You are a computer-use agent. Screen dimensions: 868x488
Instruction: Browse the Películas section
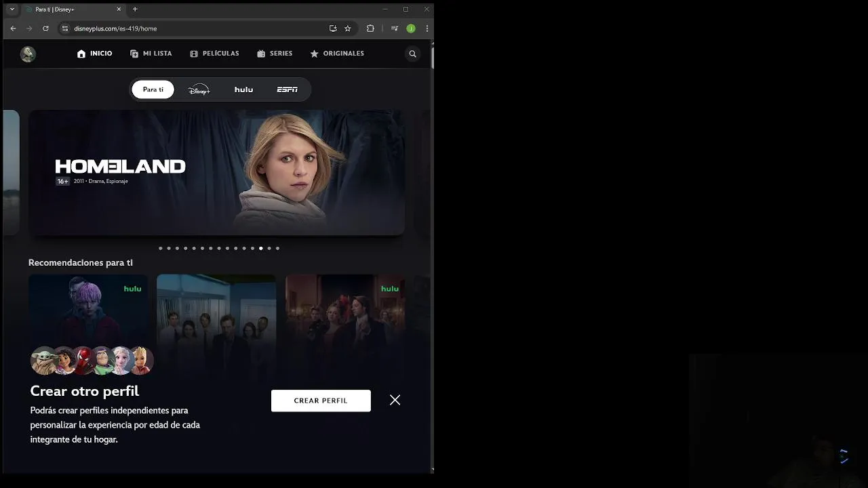(214, 54)
